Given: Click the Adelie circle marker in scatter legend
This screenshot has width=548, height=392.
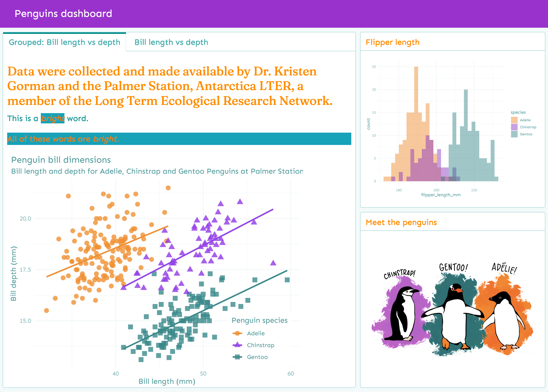Looking at the screenshot, I should click(237, 333).
